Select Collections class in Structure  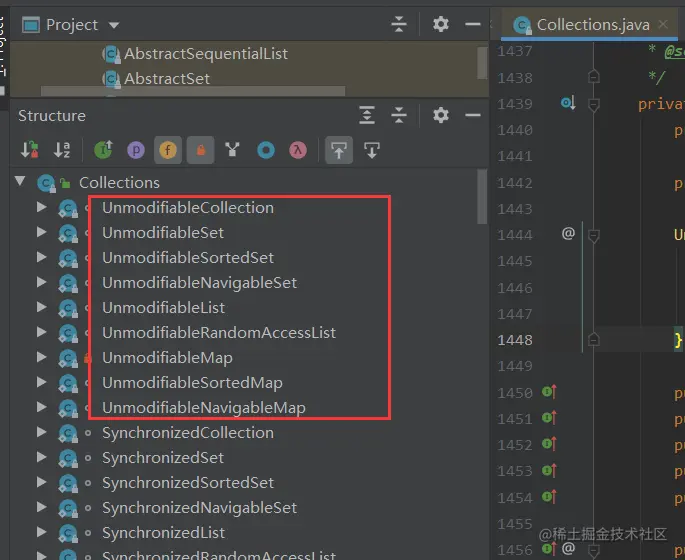click(x=119, y=183)
